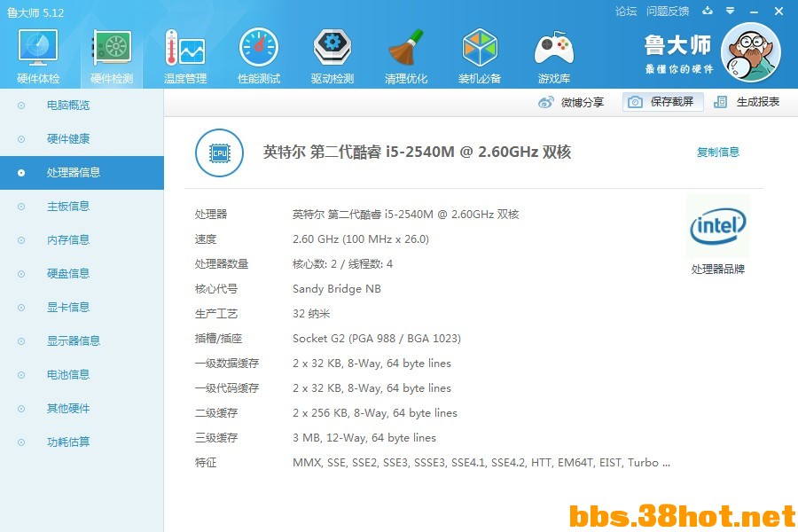
Task: Select 处理器信息 in sidebar
Action: pyautogui.click(x=82, y=173)
